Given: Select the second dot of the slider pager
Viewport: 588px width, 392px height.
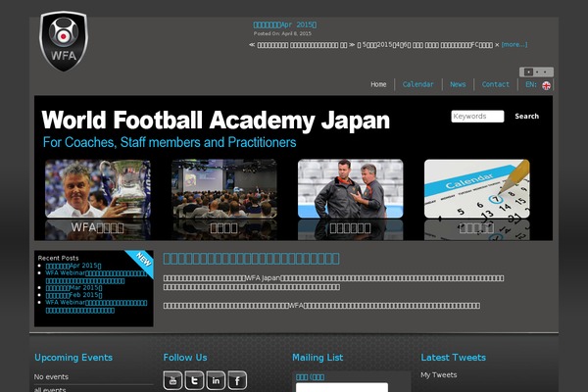Looking at the screenshot, I should (x=537, y=72).
